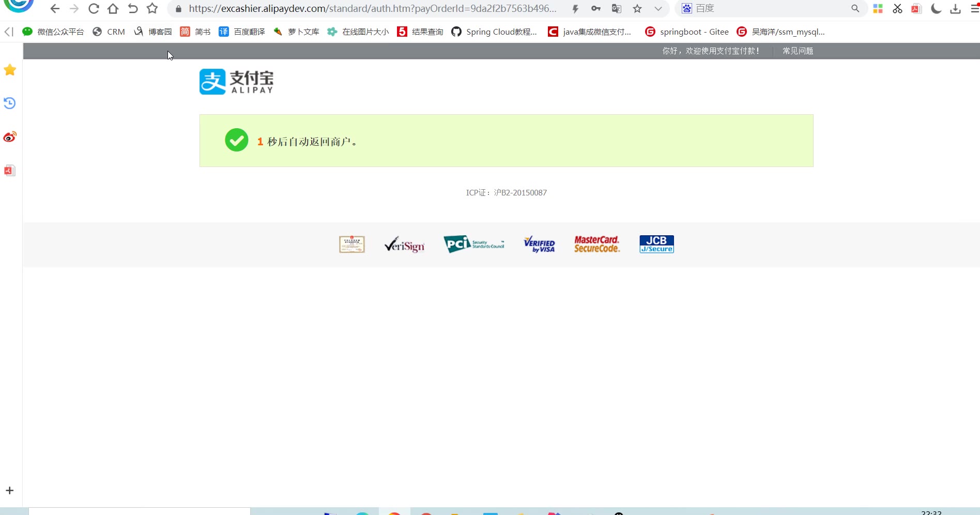Image resolution: width=980 pixels, height=515 pixels.
Task: Open the scissors screenshot tool
Action: (897, 9)
